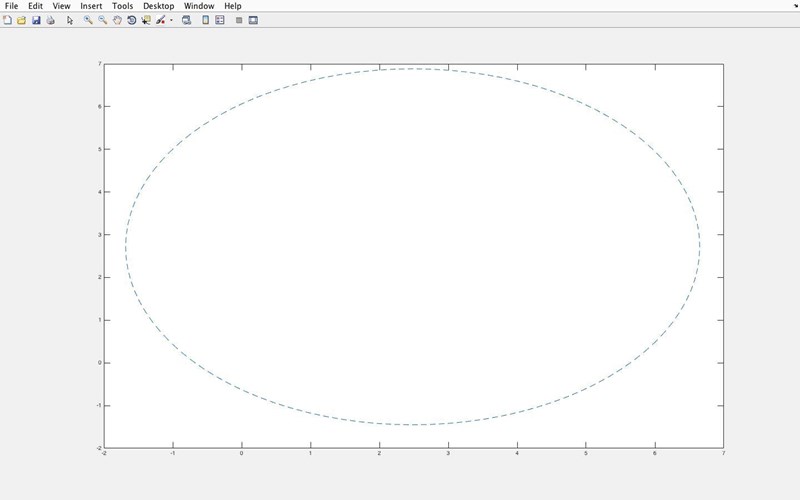Click the Open File folder icon
Screen dimensions: 800x500
point(21,20)
